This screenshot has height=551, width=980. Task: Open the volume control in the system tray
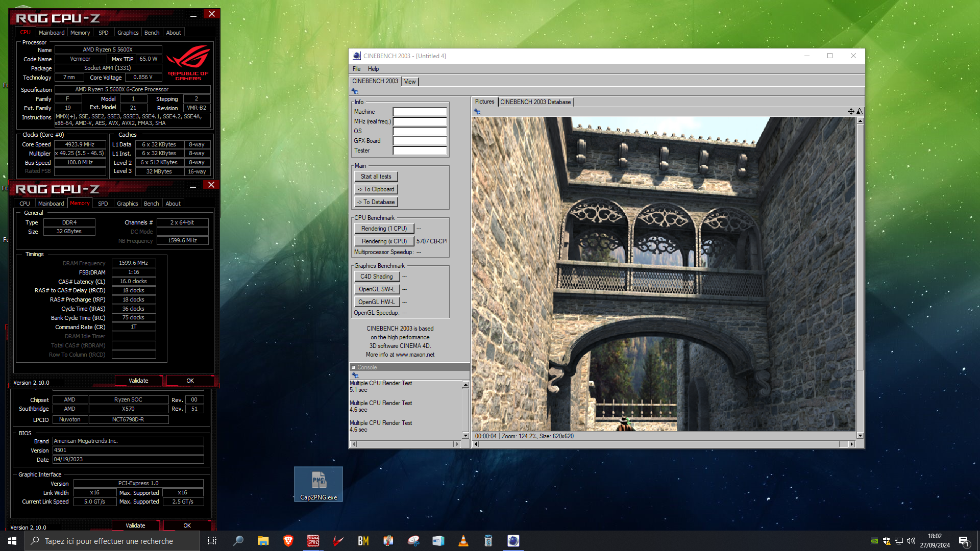tap(911, 541)
